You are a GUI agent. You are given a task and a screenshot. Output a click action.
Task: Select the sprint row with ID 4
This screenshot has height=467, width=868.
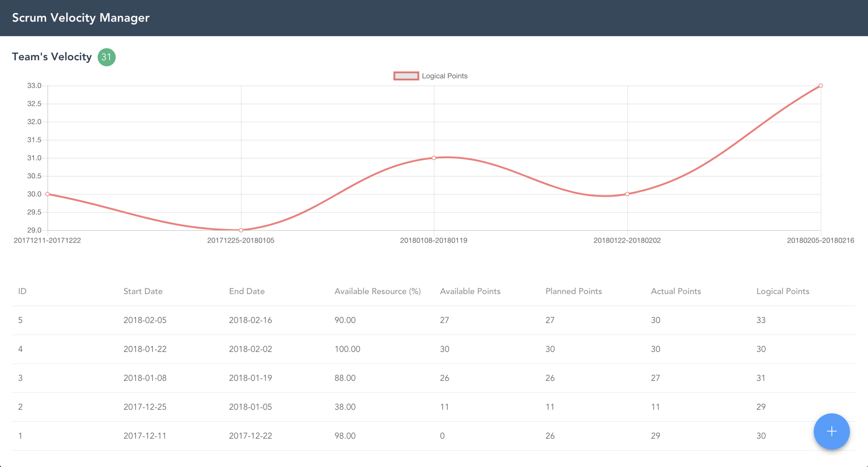pyautogui.click(x=20, y=349)
